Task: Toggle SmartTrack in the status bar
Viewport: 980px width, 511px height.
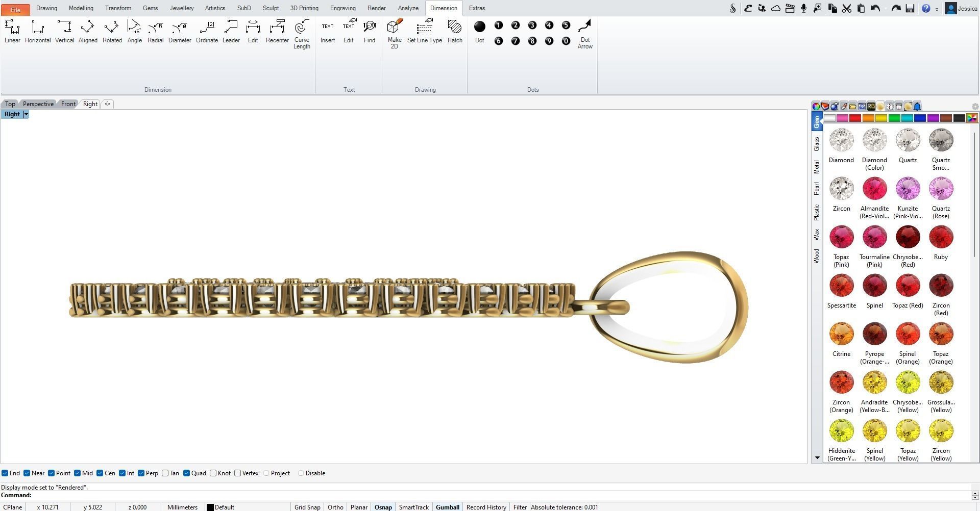Action: (x=413, y=507)
